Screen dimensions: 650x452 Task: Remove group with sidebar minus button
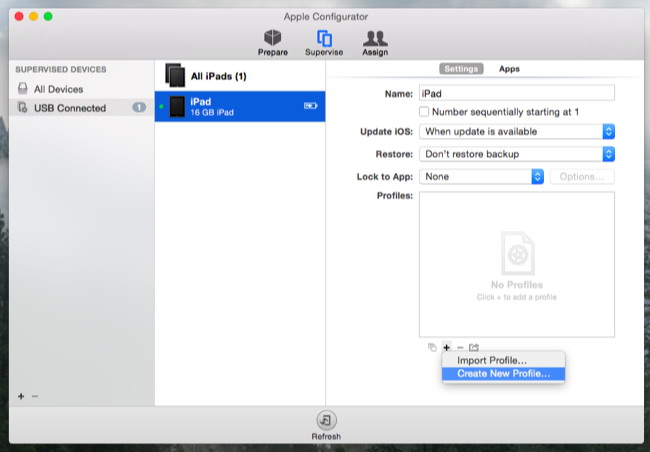pos(35,396)
